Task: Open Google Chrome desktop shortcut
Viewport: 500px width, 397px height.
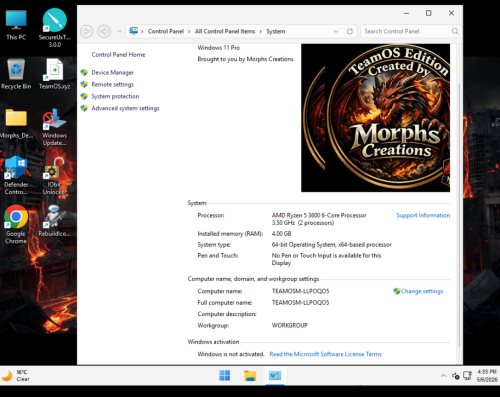Action: pyautogui.click(x=16, y=224)
